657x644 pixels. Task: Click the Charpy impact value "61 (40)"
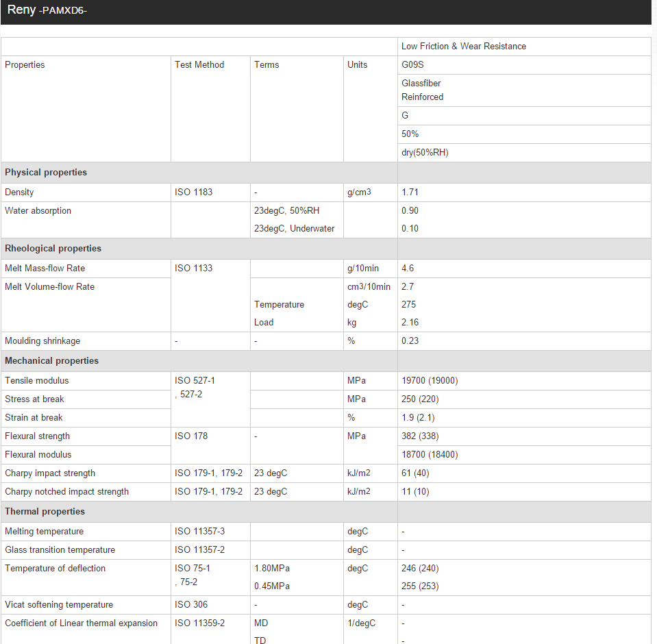[415, 473]
